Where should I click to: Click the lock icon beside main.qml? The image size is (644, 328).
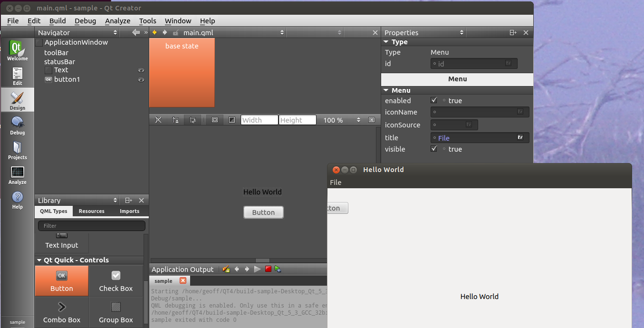tap(175, 32)
